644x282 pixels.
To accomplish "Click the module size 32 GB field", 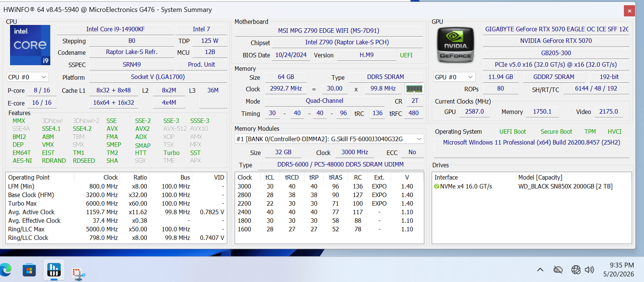I will (x=283, y=152).
